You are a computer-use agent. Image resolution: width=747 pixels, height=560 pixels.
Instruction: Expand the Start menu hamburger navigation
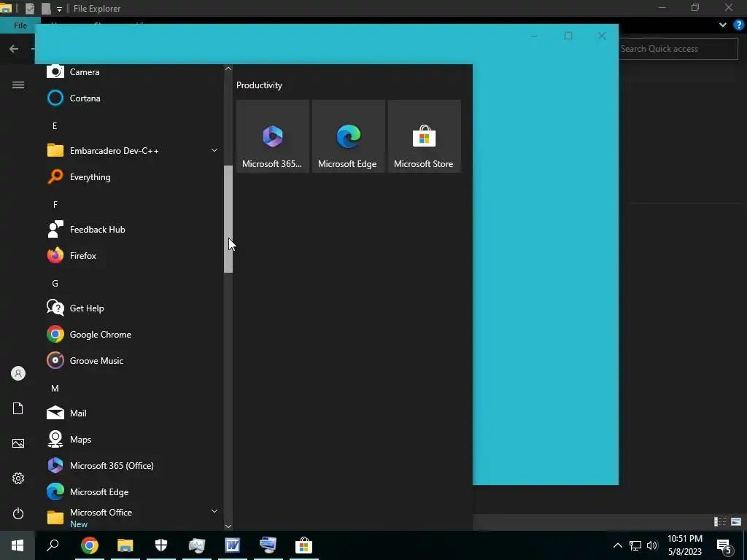(x=18, y=85)
